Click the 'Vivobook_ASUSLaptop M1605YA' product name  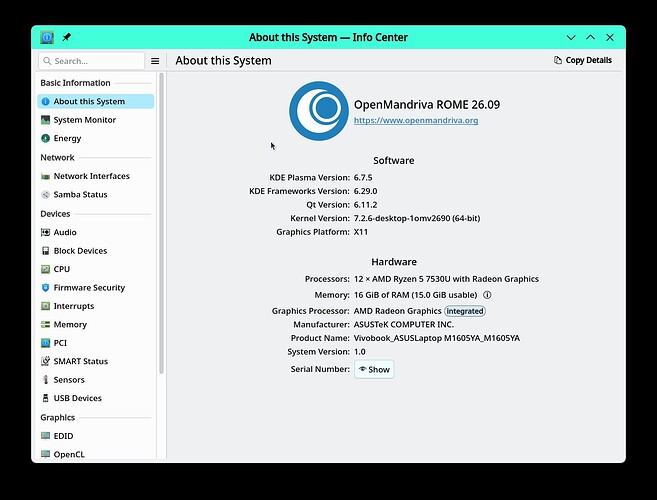437,338
